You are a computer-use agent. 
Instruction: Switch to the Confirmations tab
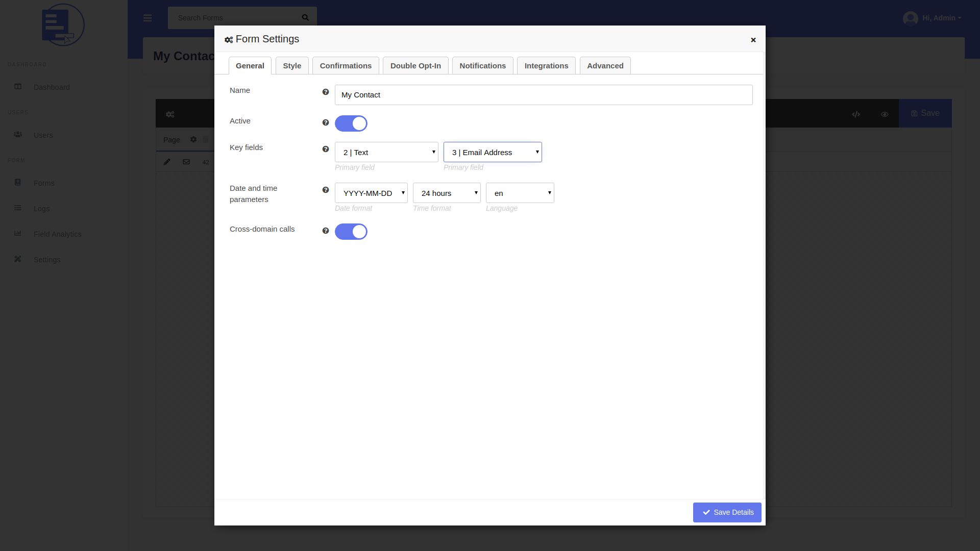pos(346,66)
